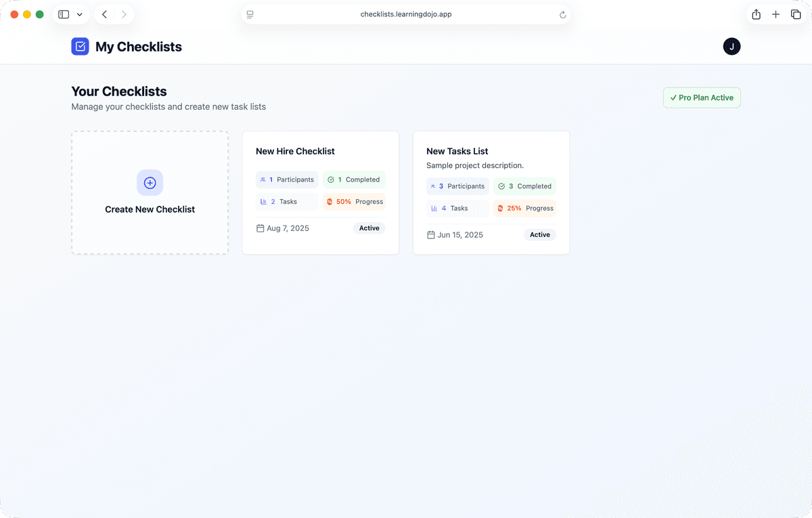Click the Create New Checklist card
812x518 pixels.
click(x=150, y=193)
